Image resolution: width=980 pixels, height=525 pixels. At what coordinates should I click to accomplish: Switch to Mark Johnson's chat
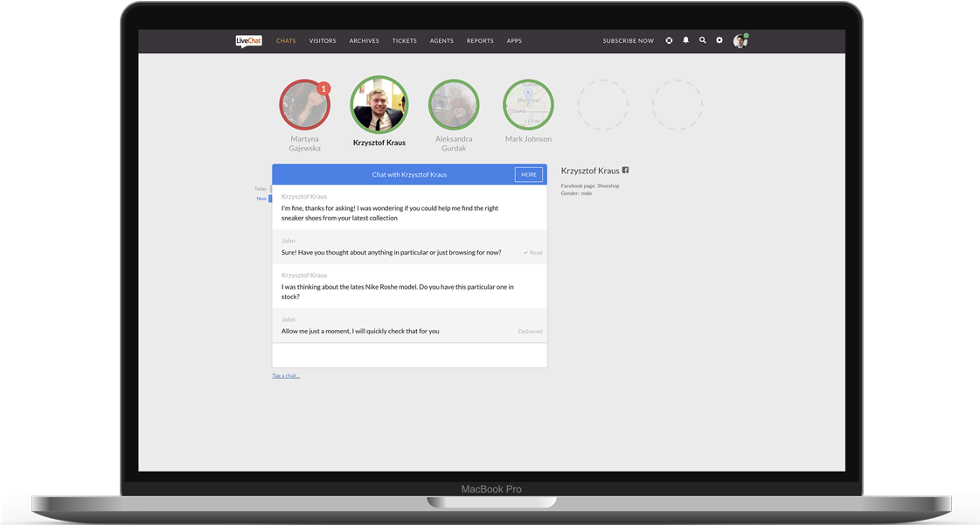coord(528,105)
